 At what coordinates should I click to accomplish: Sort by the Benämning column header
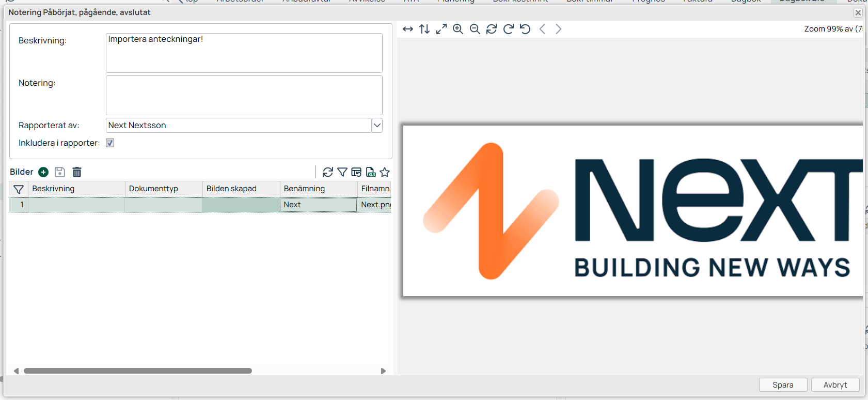pyautogui.click(x=319, y=189)
